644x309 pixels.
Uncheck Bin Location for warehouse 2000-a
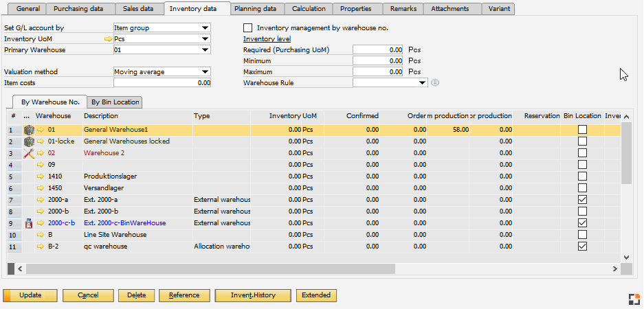tap(582, 200)
